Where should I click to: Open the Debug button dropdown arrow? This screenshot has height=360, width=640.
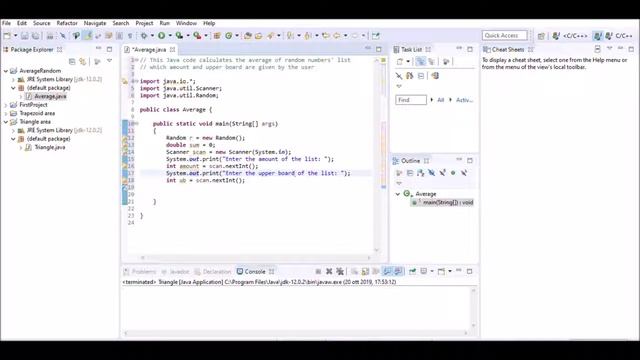pyautogui.click(x=152, y=36)
